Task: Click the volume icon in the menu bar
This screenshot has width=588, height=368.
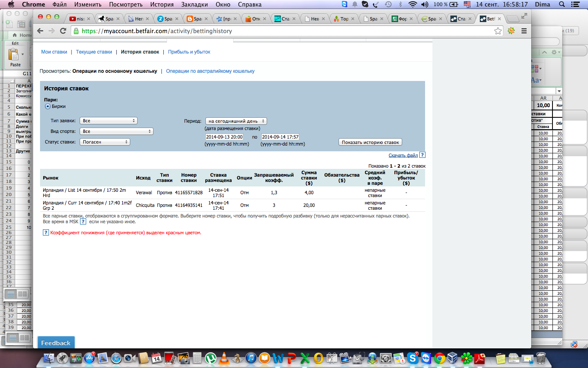Action: pyautogui.click(x=425, y=4)
